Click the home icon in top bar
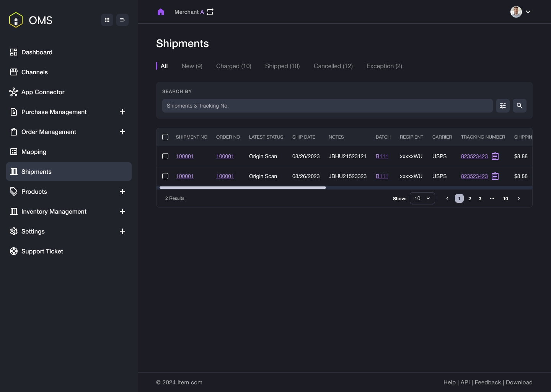This screenshot has height=392, width=551. tap(161, 12)
